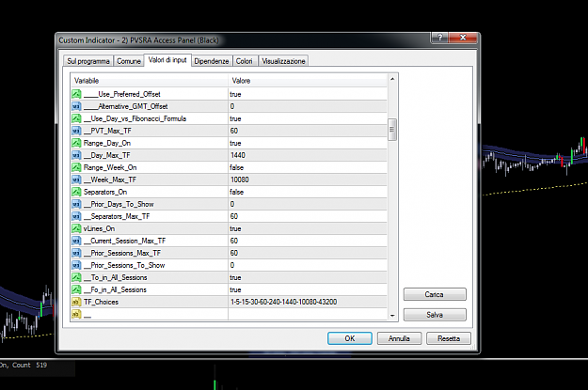
Task: Select the Range_Week_On value false
Action: [x=237, y=167]
